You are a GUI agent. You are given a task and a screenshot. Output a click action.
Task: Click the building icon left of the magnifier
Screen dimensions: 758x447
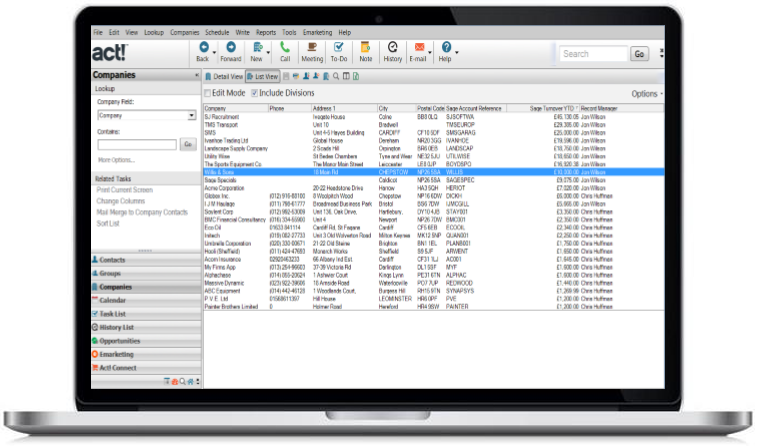[x=326, y=76]
